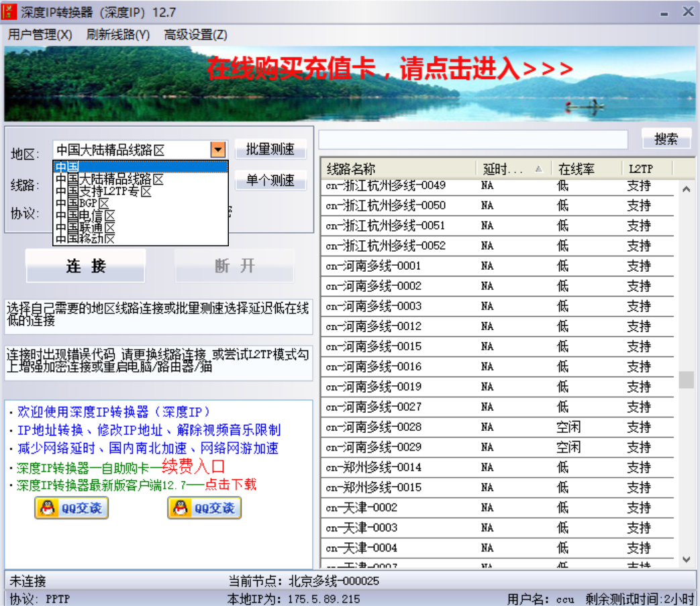Image resolution: width=700 pixels, height=606 pixels.
Task: Select route cn-河南多线-0029
Action: [x=497, y=447]
